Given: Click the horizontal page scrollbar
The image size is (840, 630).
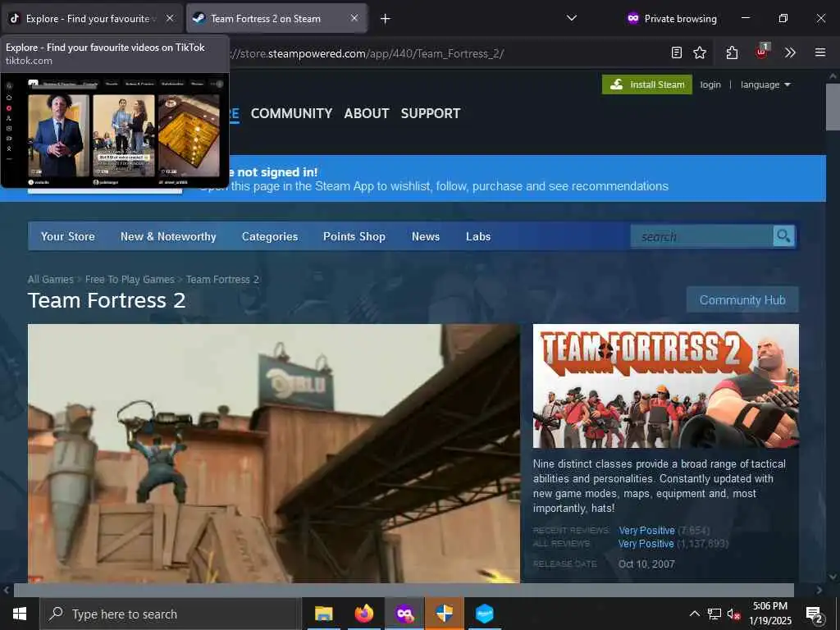Looking at the screenshot, I should [404, 590].
